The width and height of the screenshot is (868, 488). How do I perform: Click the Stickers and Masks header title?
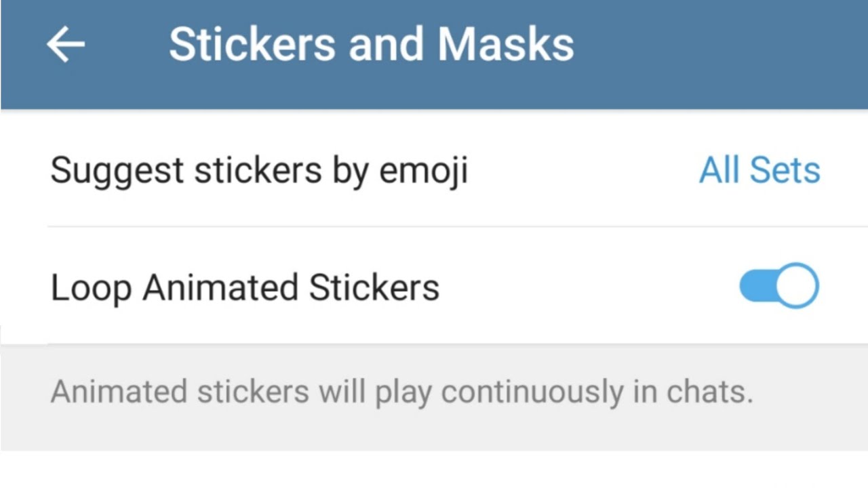[x=371, y=45]
